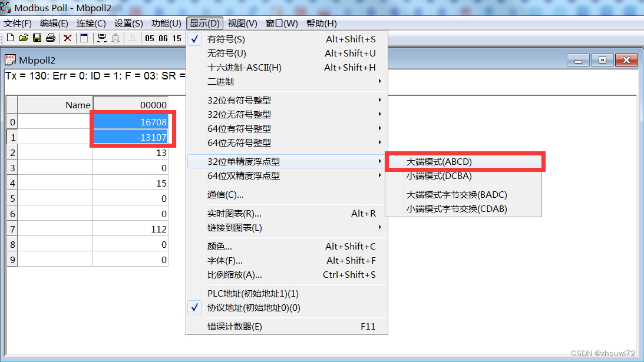Click the pulse single-poll toolbar icon

tap(132, 38)
